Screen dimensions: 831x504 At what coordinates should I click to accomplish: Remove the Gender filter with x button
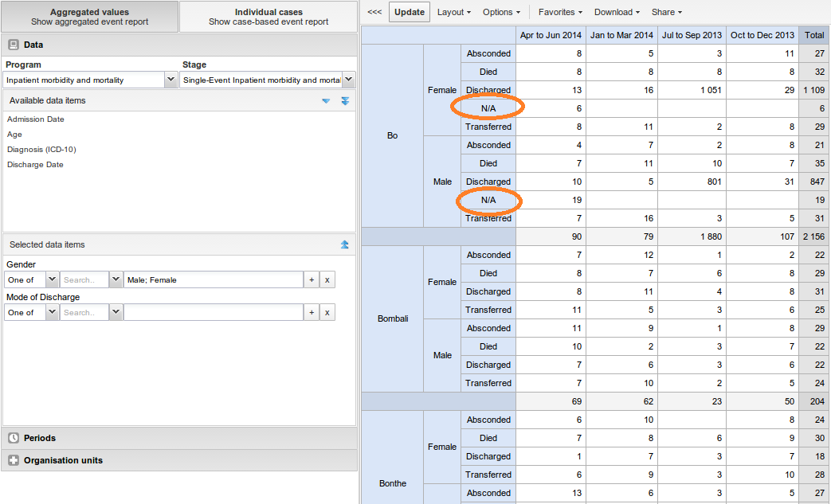click(327, 280)
